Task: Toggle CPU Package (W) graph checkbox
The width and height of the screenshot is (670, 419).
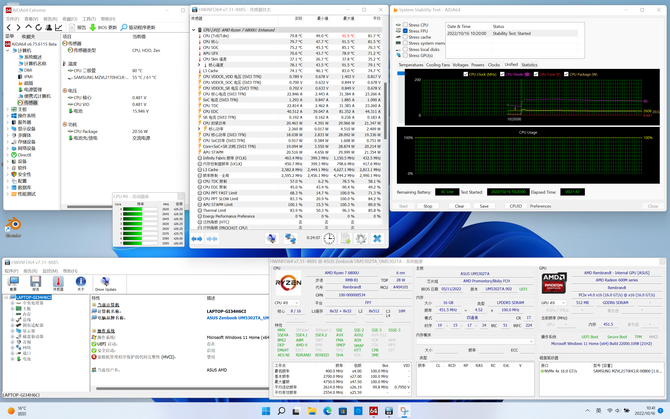Action: tap(566, 74)
